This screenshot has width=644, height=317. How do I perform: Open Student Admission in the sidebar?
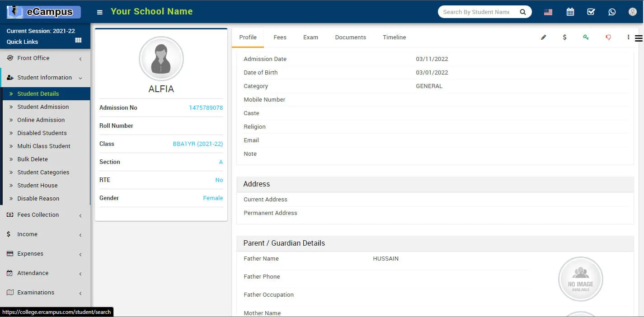click(x=43, y=107)
